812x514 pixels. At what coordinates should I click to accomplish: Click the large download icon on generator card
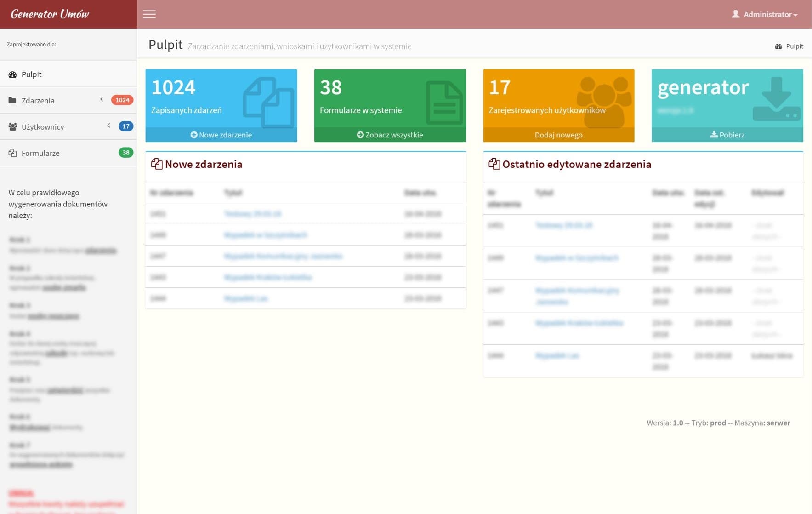tap(777, 99)
